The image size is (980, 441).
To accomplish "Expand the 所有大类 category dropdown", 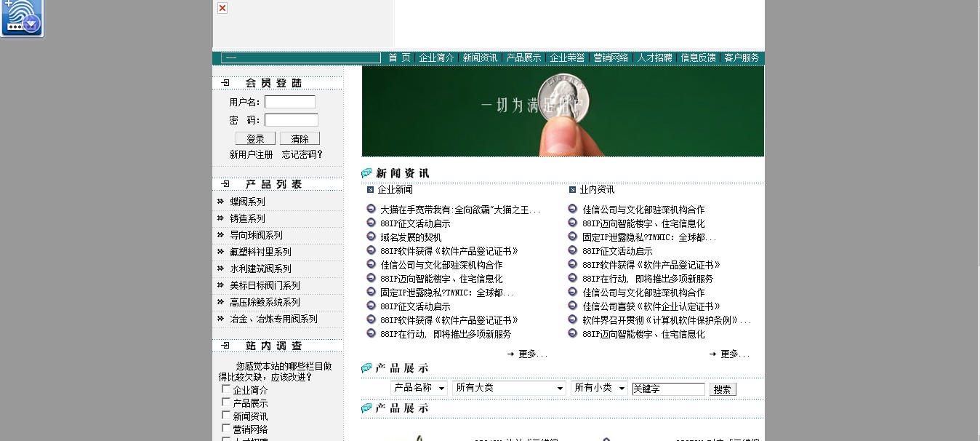I will coord(509,389).
